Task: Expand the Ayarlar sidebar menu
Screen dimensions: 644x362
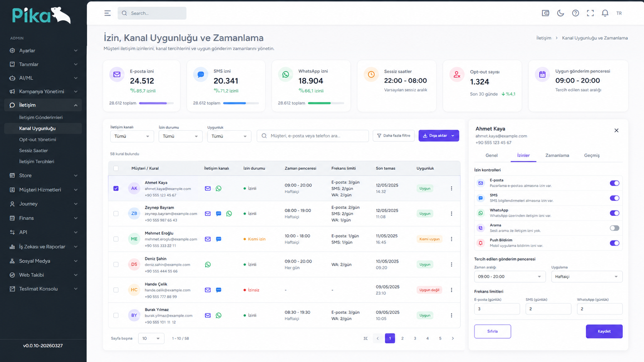Action: pyautogui.click(x=43, y=50)
